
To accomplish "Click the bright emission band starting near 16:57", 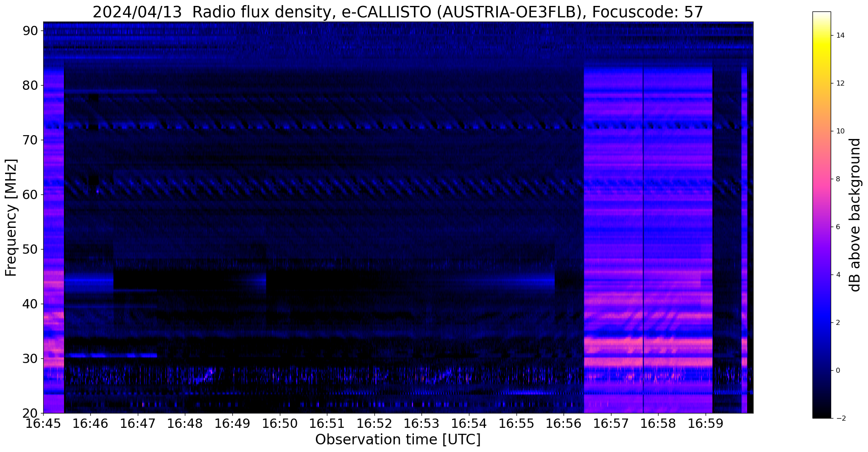I will click(648, 239).
